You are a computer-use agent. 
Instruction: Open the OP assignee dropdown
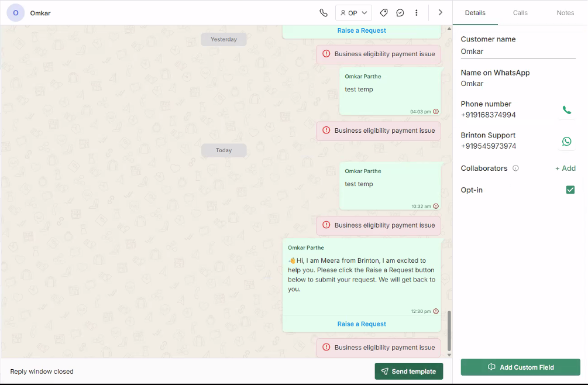[353, 13]
